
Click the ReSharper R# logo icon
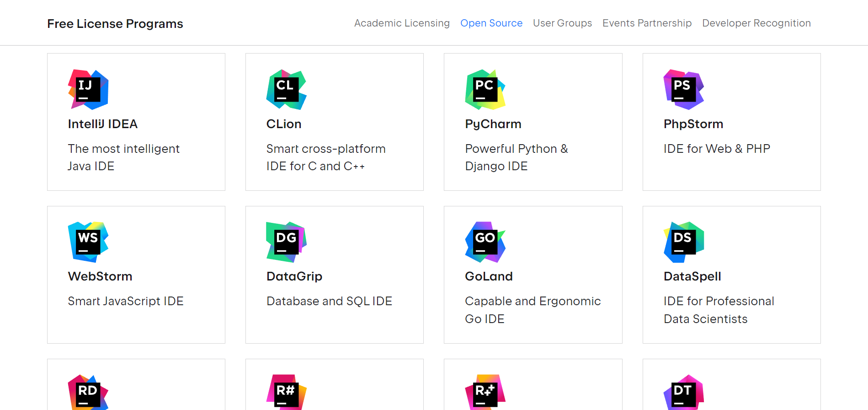[x=287, y=392]
